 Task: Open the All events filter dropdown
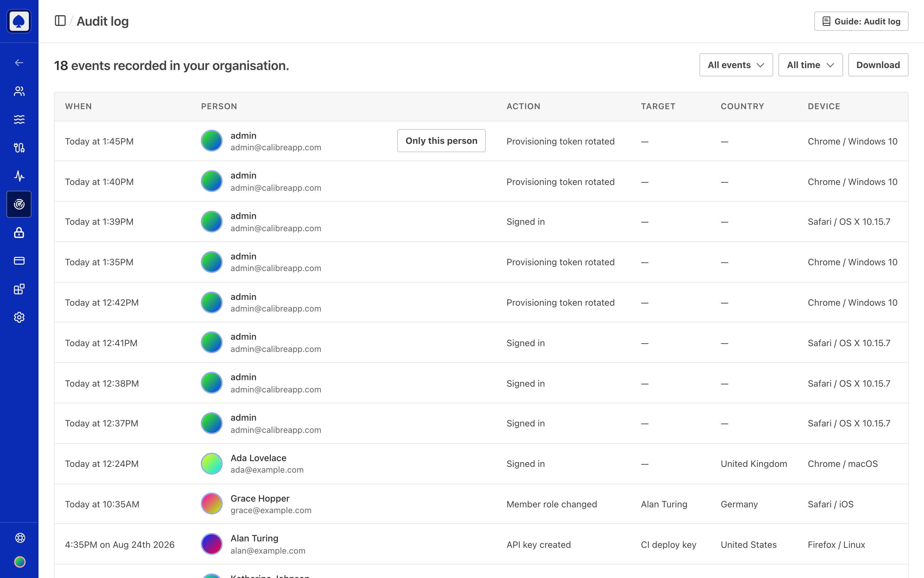click(x=736, y=65)
